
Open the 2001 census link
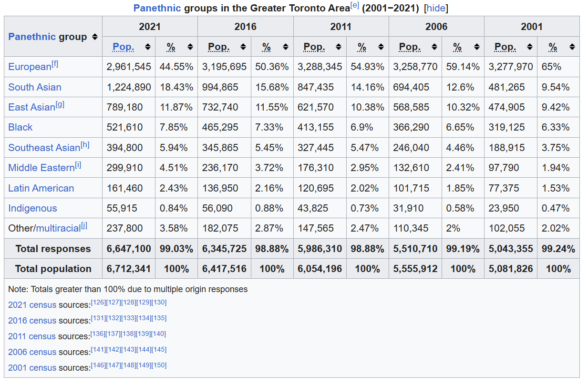(x=32, y=368)
